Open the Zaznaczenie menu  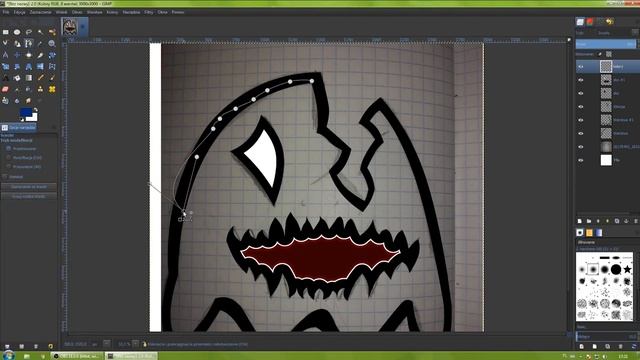tap(40, 12)
